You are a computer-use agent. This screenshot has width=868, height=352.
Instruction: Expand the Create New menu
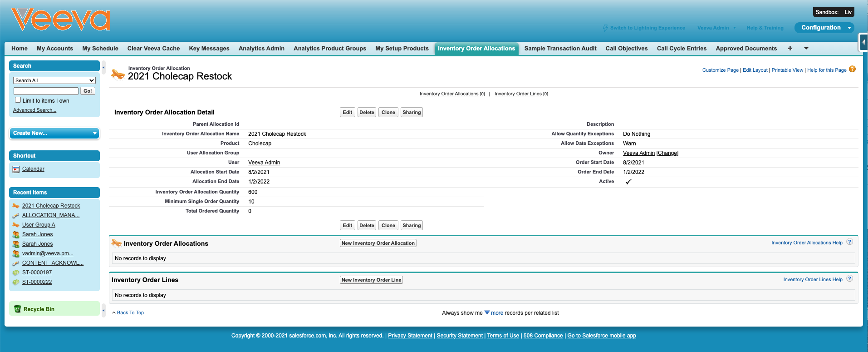[54, 133]
